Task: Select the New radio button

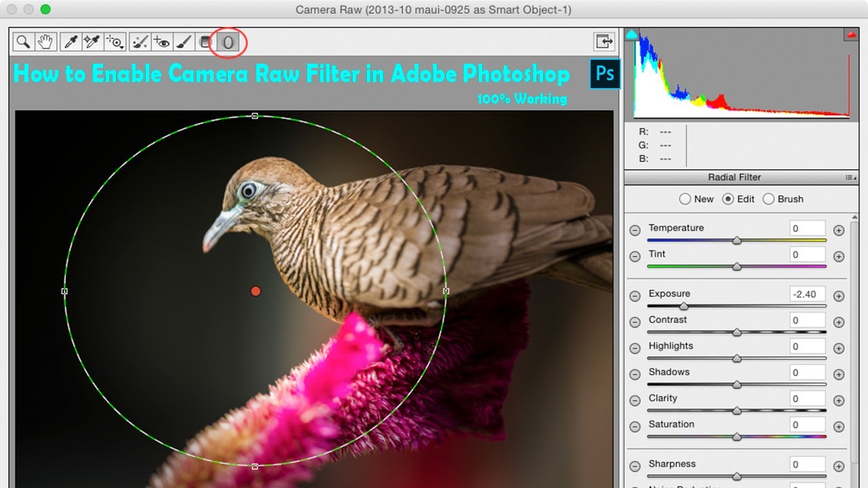Action: click(x=685, y=199)
